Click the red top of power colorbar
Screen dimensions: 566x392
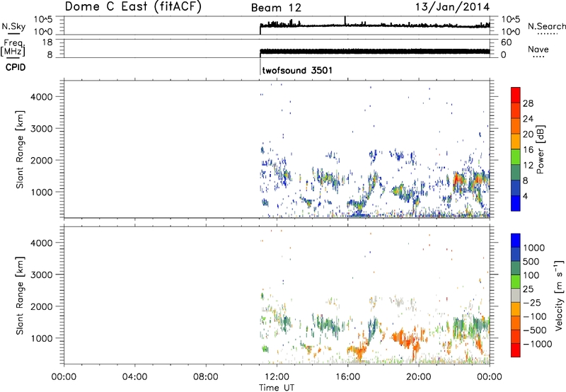516,95
